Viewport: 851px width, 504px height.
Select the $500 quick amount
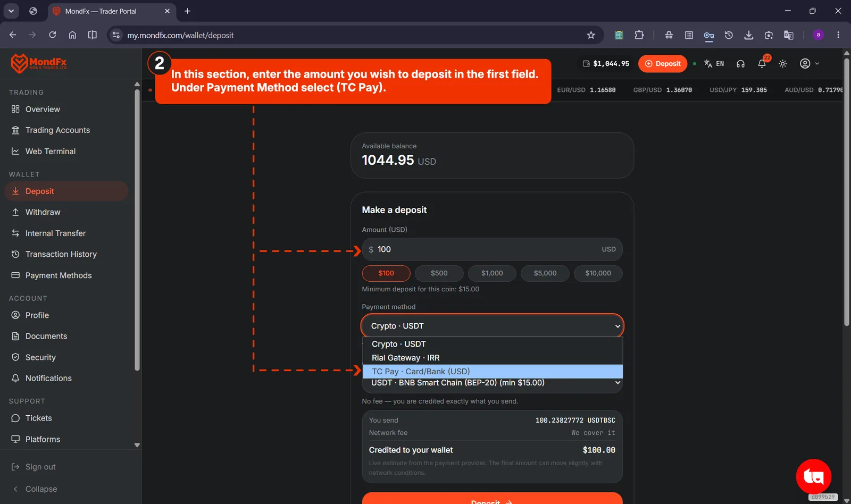pos(439,273)
